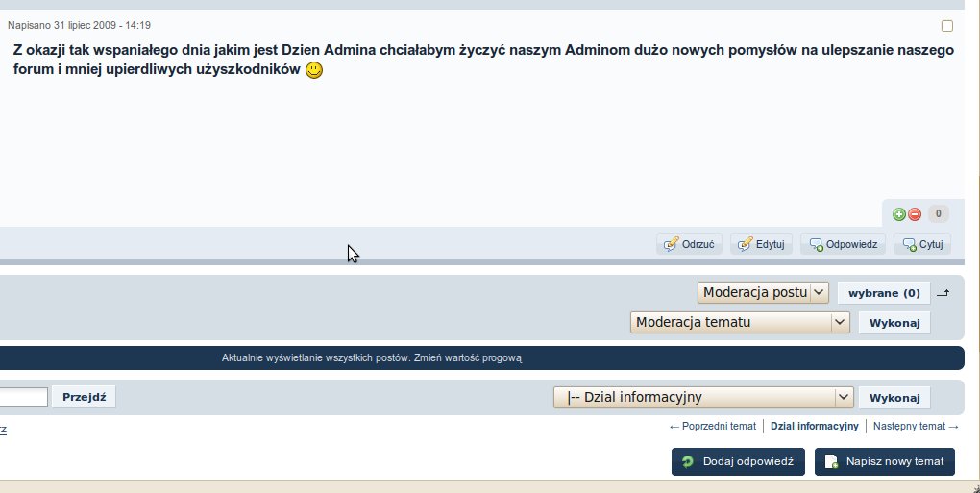This screenshot has width=980, height=493.
Task: Open the Moderacja tematu dropdown
Action: click(x=740, y=322)
